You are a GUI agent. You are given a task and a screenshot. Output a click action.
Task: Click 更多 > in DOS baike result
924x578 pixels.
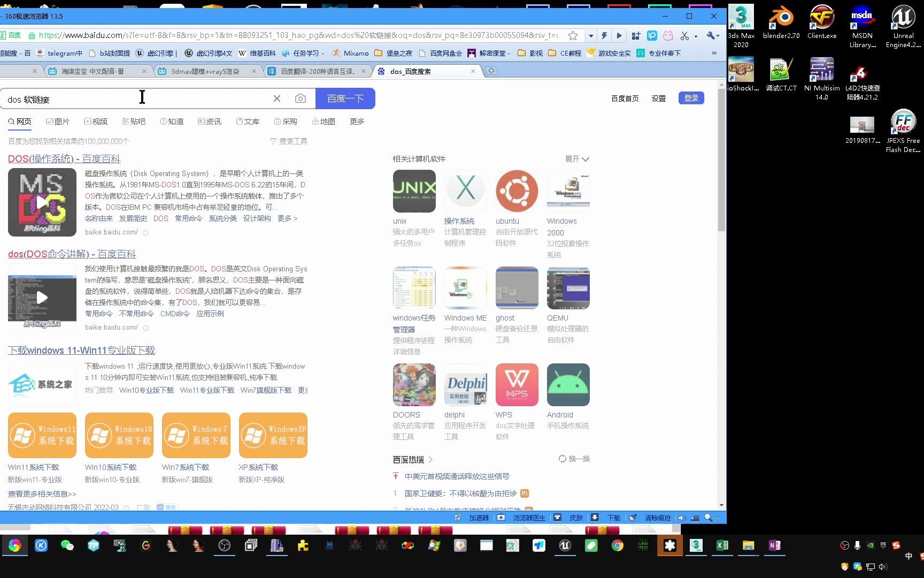[x=287, y=218]
